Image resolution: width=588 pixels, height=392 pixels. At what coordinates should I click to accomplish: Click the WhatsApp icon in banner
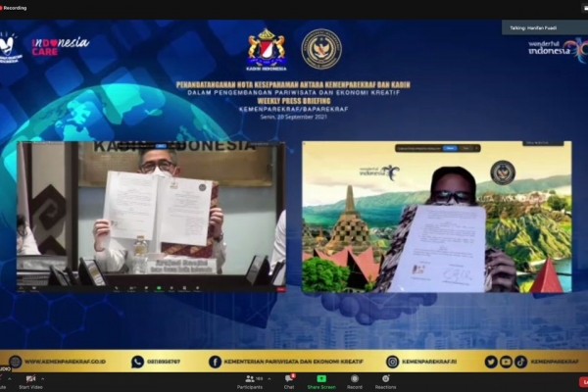(x=137, y=362)
